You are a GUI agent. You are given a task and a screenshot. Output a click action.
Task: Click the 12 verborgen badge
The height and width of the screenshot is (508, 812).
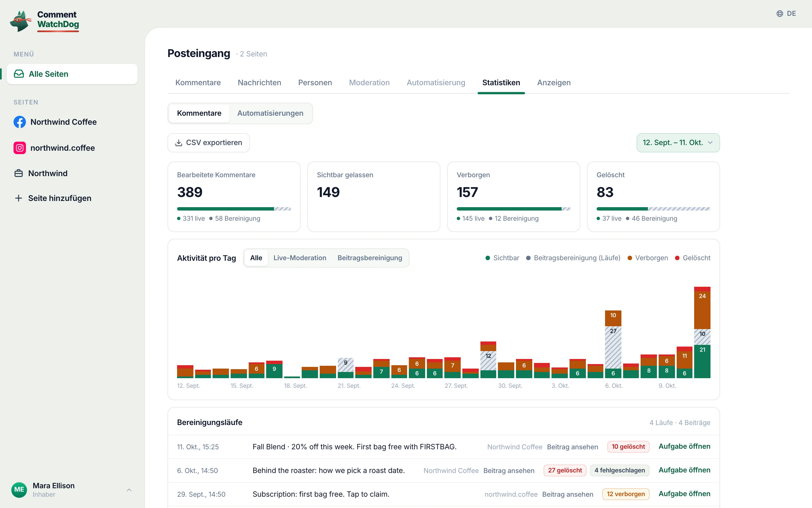pos(626,494)
